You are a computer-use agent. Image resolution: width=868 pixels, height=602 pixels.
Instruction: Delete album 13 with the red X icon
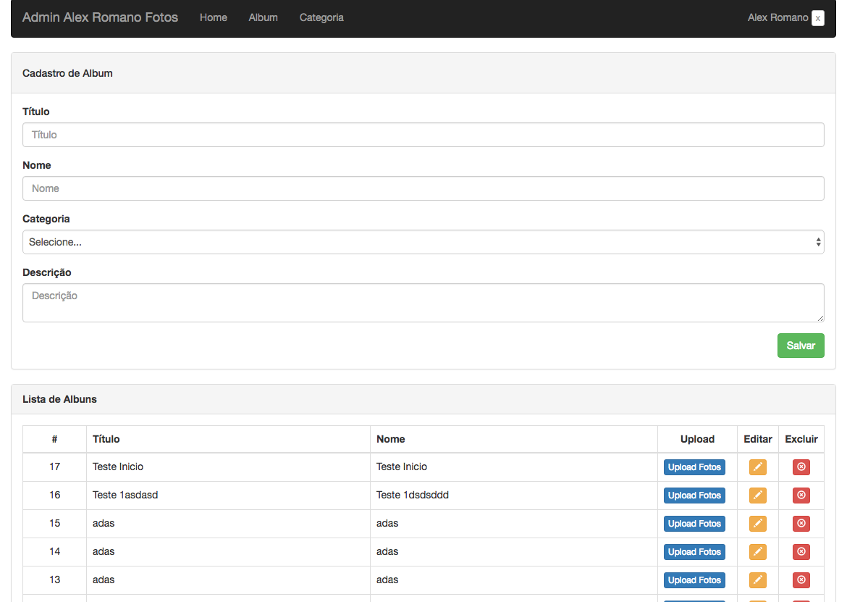point(801,580)
